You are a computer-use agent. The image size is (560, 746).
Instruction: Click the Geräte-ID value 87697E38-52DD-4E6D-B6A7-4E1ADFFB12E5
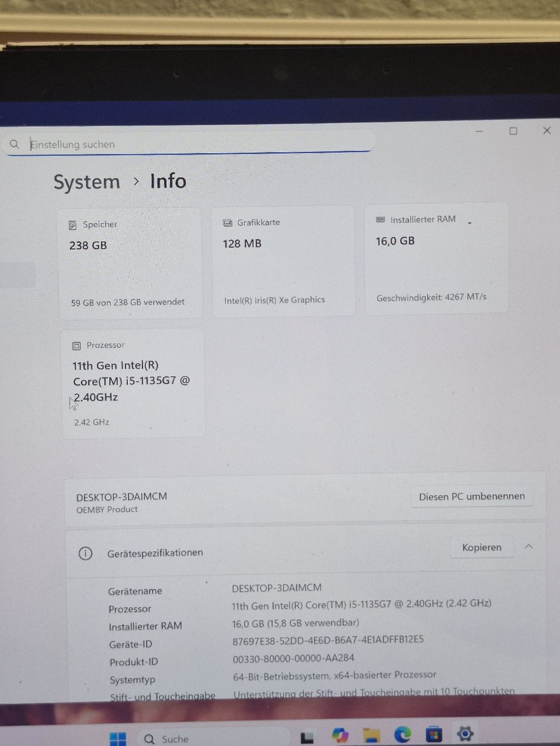(328, 640)
